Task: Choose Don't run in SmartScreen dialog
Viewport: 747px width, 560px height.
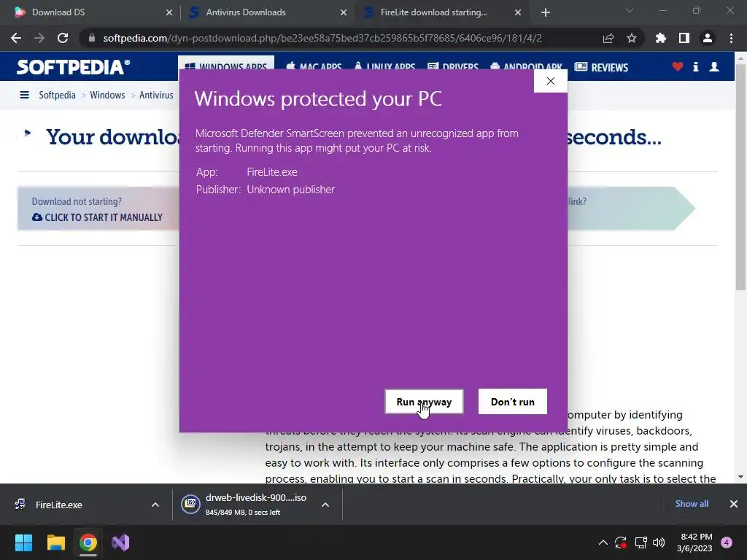Action: (x=513, y=402)
